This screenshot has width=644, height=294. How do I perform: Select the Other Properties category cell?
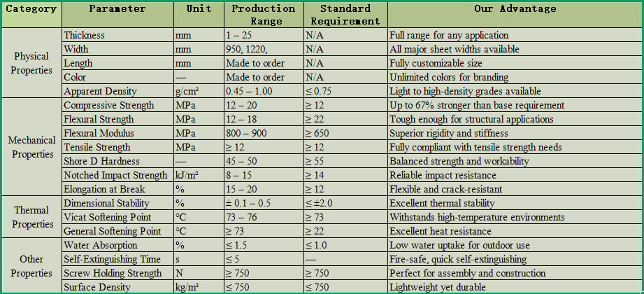[31, 266]
